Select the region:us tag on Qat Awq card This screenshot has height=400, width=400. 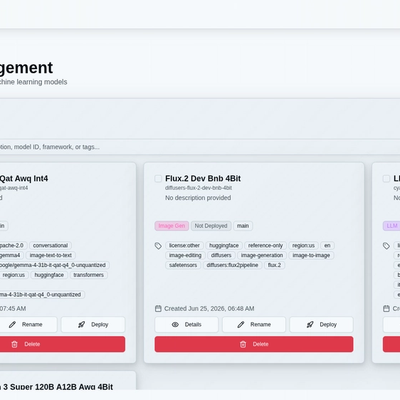point(14,275)
